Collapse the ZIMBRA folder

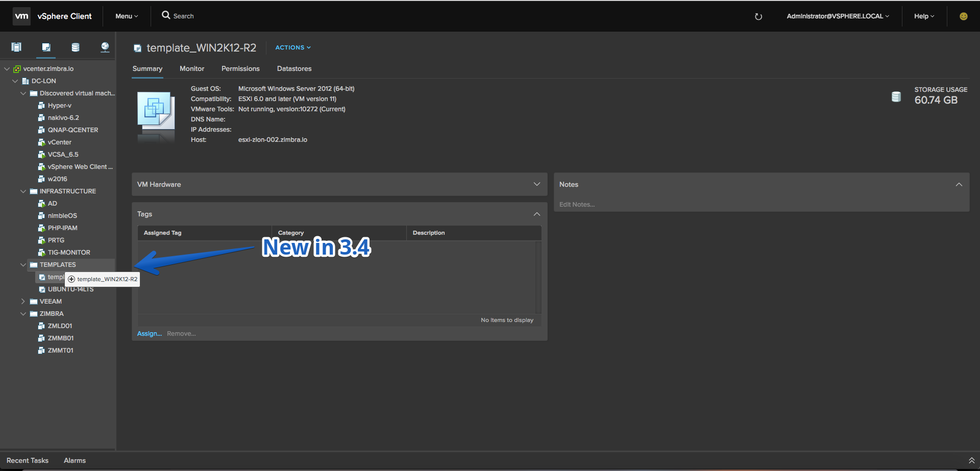23,314
